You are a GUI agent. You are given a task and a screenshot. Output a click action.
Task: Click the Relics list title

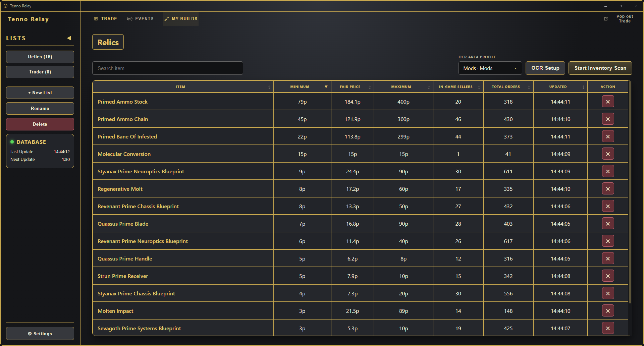[x=108, y=42]
